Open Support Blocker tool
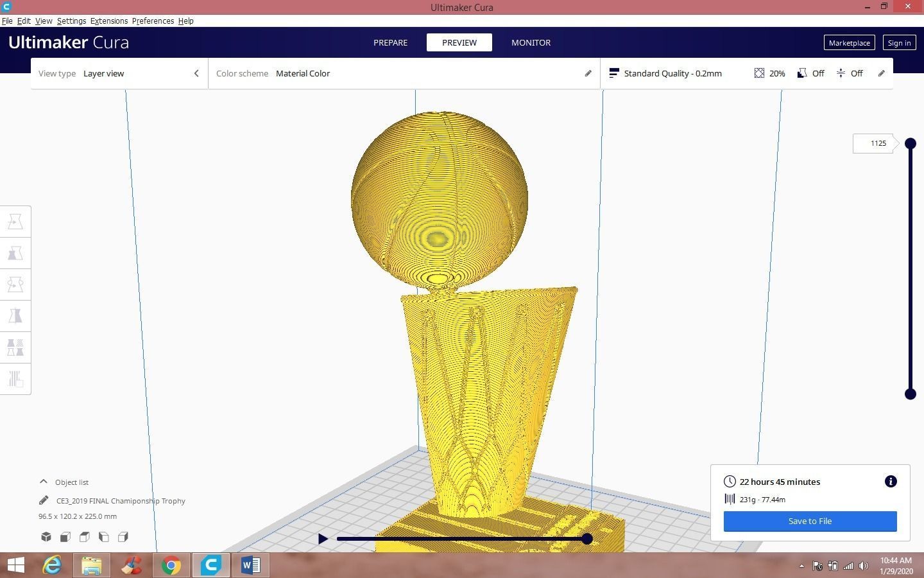Image resolution: width=924 pixels, height=578 pixels. 15,379
